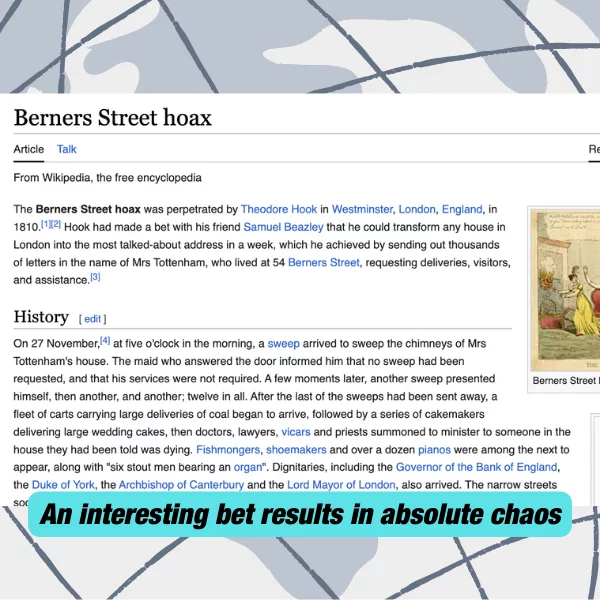Open the Fishmongers link

click(228, 450)
